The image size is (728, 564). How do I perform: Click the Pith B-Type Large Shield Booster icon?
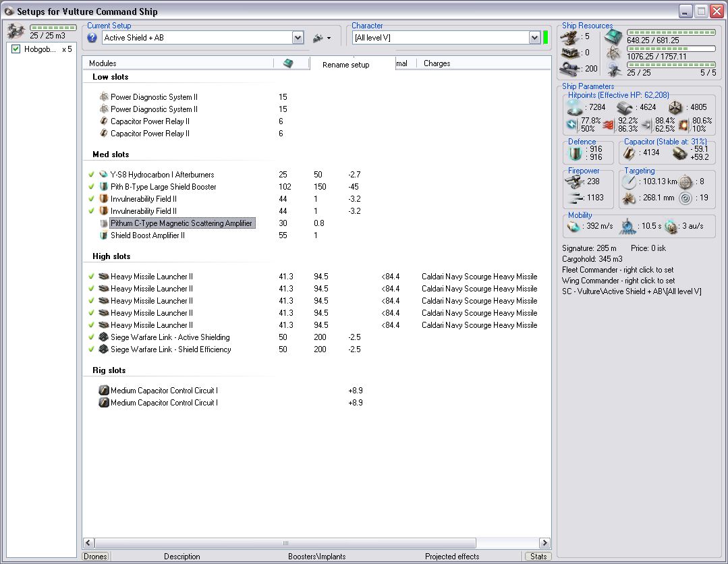[104, 187]
